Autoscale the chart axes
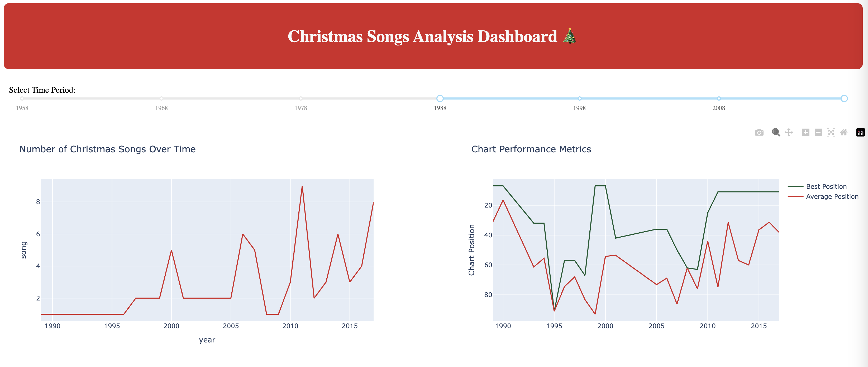Viewport: 868px width, 367px height. pyautogui.click(x=831, y=132)
